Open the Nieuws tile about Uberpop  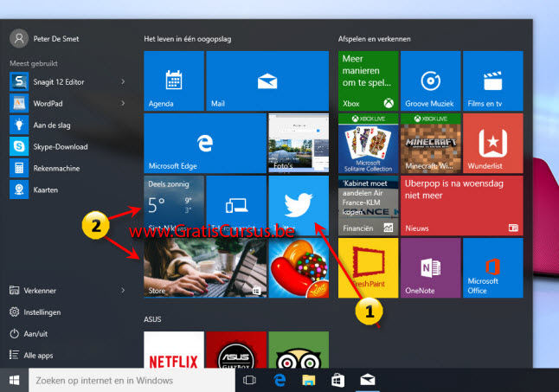tap(462, 206)
